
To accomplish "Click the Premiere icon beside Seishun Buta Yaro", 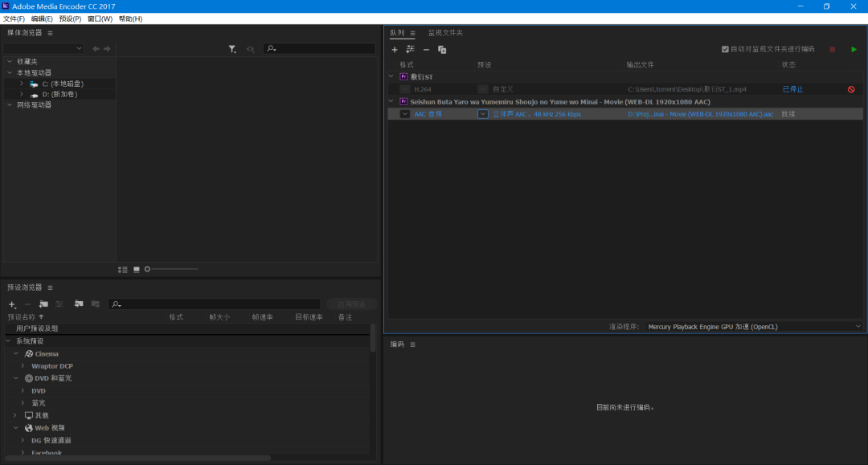I will pyautogui.click(x=403, y=102).
